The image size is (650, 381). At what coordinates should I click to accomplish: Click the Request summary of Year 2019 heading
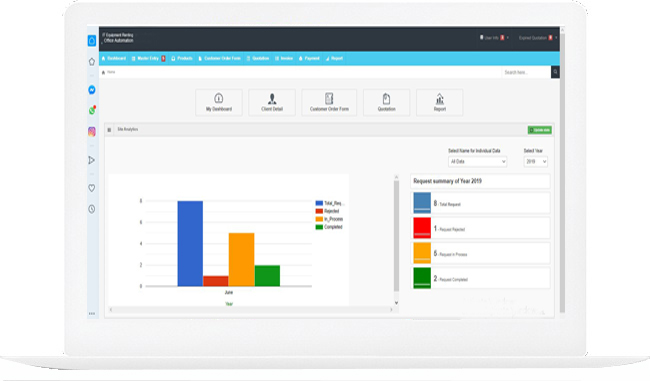(447, 181)
